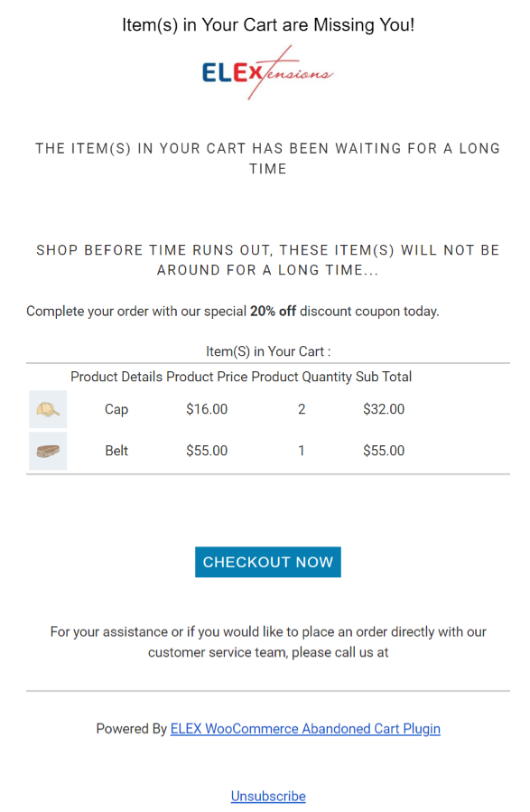Image resolution: width=530 pixels, height=812 pixels.
Task: Click the Cap quantity value 2
Action: pos(302,409)
